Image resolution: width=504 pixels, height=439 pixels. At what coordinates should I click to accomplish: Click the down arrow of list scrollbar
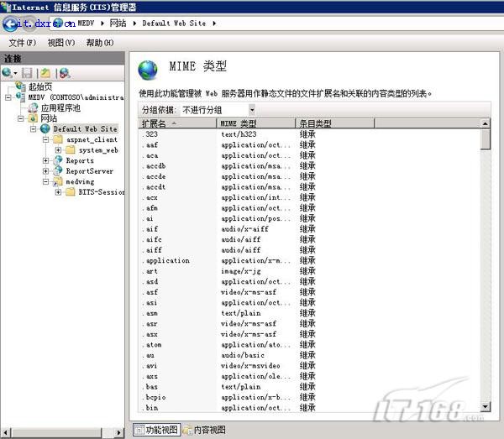coord(486,408)
